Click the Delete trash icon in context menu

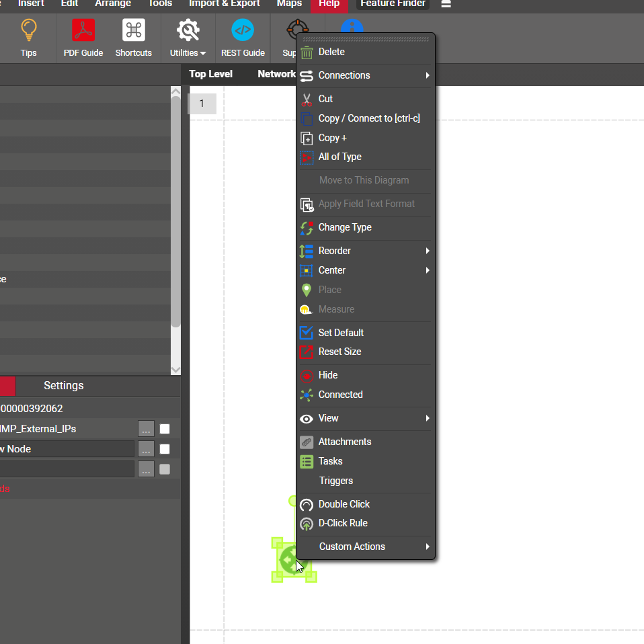tap(307, 52)
